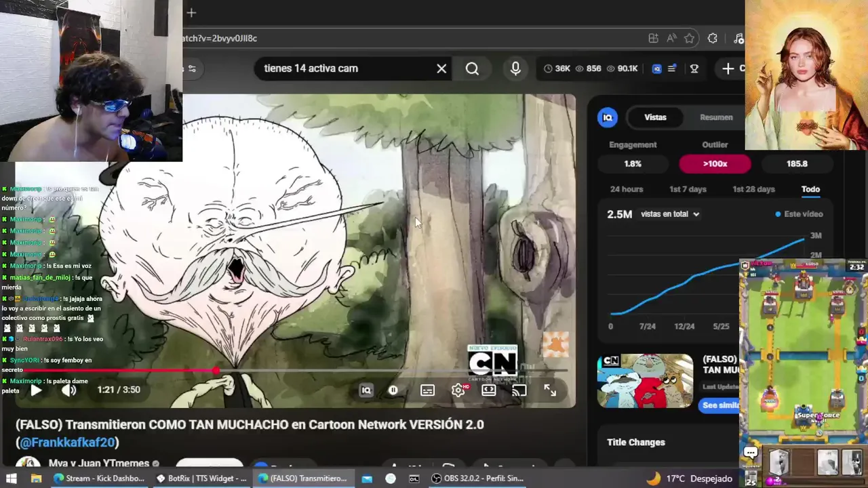Click the 90.1K views stat in vidIQ bar
The height and width of the screenshot is (488, 868).
pyautogui.click(x=622, y=68)
